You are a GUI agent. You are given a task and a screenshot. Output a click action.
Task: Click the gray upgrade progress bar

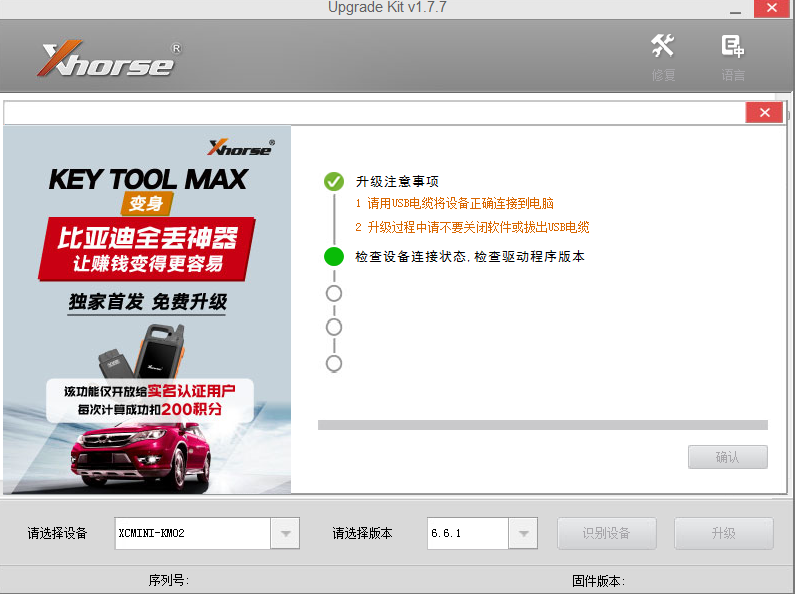(x=543, y=425)
